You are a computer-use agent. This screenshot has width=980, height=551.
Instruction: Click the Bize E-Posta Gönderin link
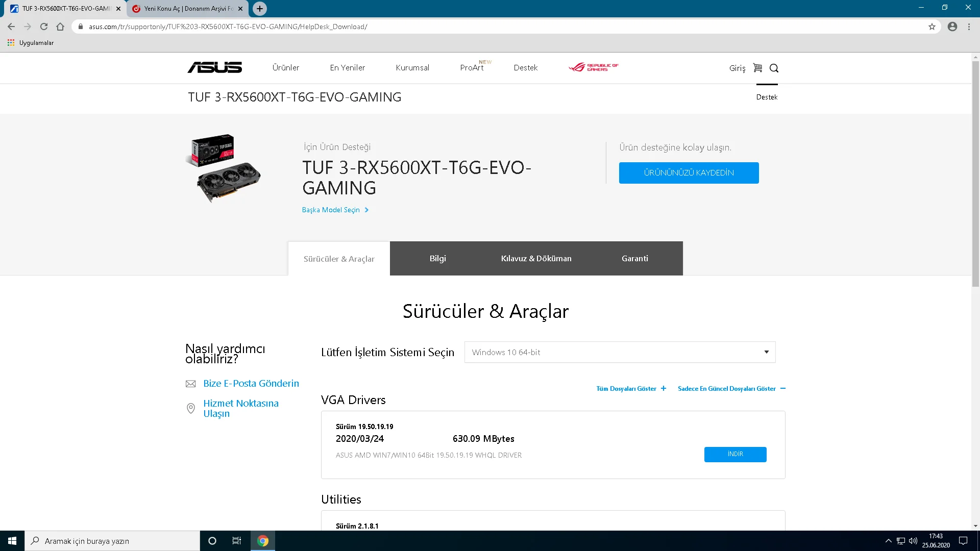pyautogui.click(x=251, y=384)
